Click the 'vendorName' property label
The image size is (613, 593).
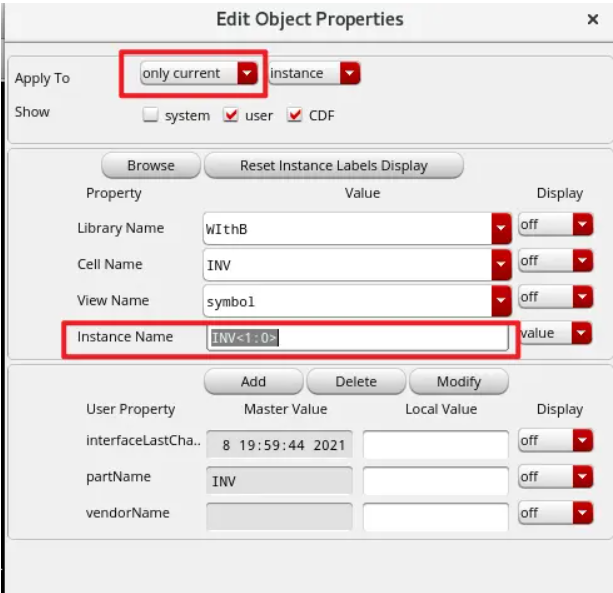[128, 513]
